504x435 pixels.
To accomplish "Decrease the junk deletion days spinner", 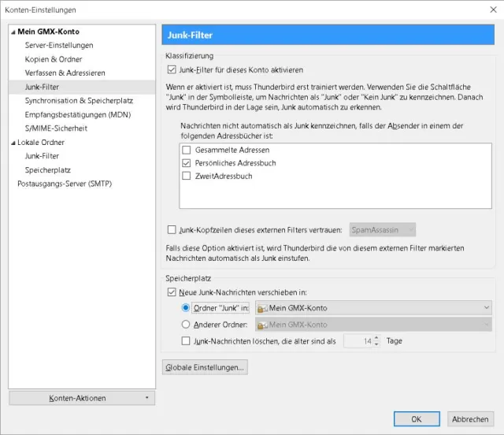I will [376, 344].
